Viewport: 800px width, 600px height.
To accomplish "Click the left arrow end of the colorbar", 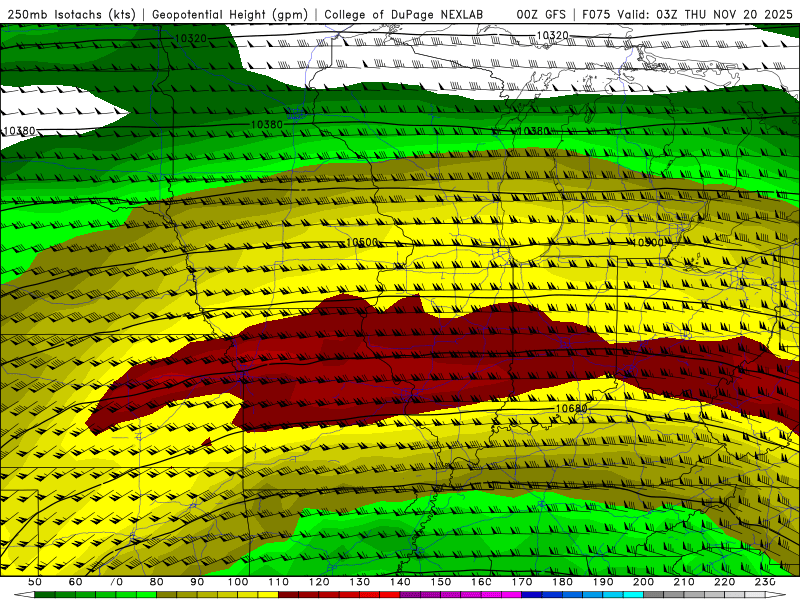I will coord(24,595).
